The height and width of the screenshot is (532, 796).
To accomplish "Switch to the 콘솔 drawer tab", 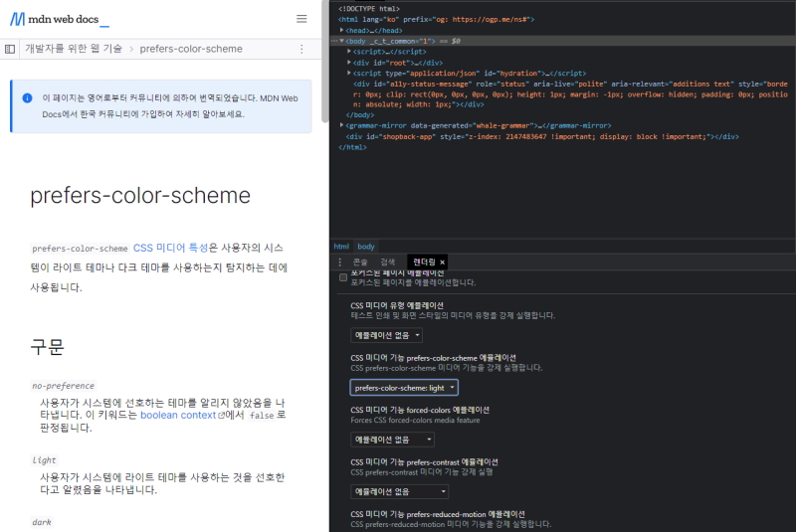I will point(360,263).
